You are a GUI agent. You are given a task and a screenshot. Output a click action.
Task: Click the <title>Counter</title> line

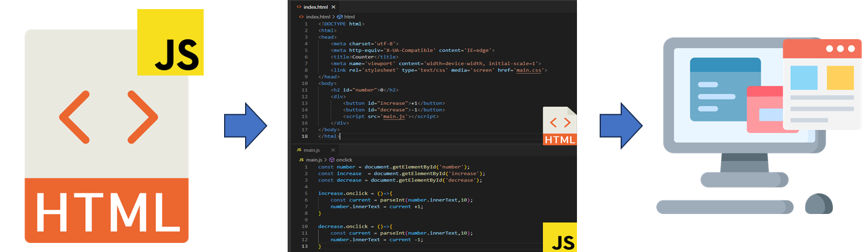point(364,57)
